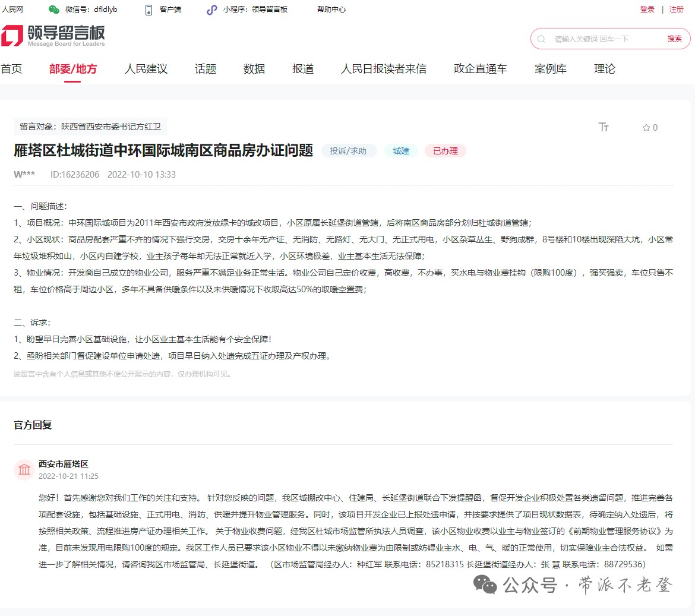Image resolution: width=695 pixels, height=616 pixels.
Task: Click the 已办理 status tag
Action: pos(445,151)
